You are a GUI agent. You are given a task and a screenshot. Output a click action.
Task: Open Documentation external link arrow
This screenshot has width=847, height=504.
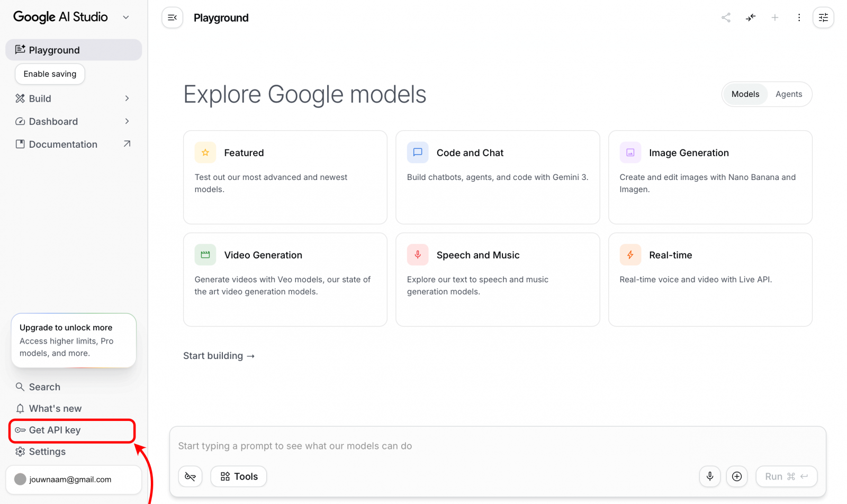127,144
